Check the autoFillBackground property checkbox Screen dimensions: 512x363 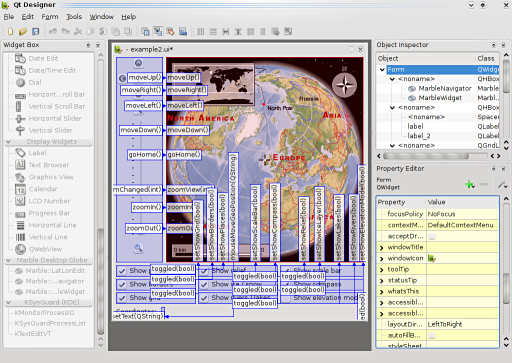coord(432,336)
